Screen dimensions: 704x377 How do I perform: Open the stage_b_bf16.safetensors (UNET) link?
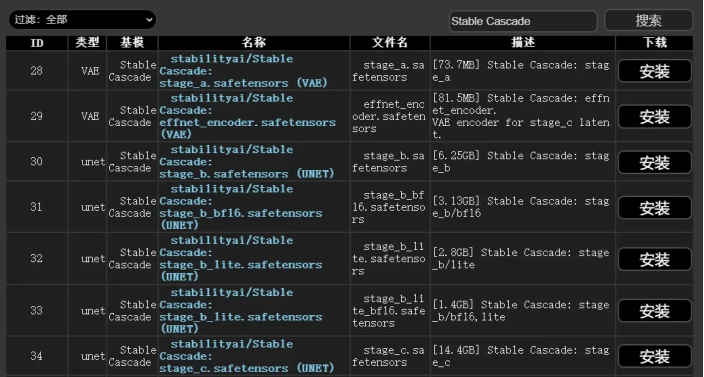(241, 207)
